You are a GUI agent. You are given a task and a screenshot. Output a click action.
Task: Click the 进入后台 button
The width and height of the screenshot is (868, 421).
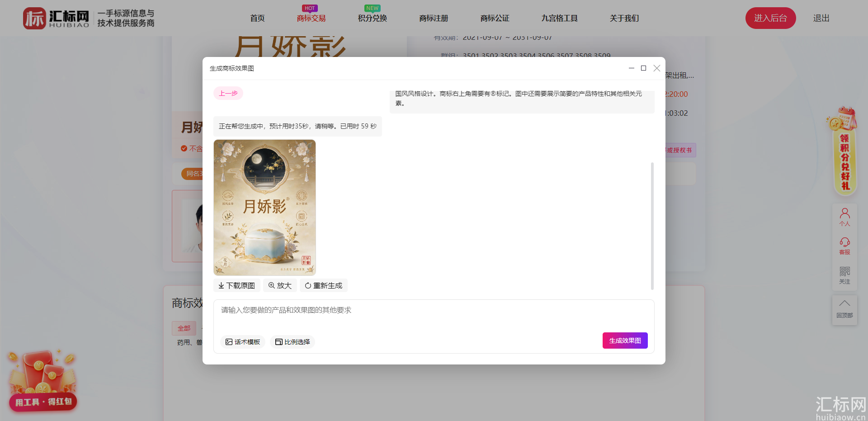click(x=771, y=18)
